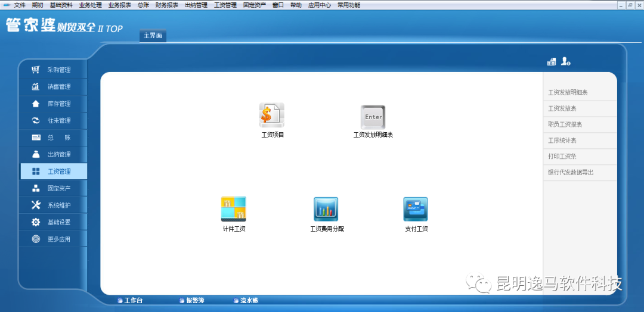The height and width of the screenshot is (312, 644).
Task: Open the 业务处理 menu
Action: (x=91, y=5)
